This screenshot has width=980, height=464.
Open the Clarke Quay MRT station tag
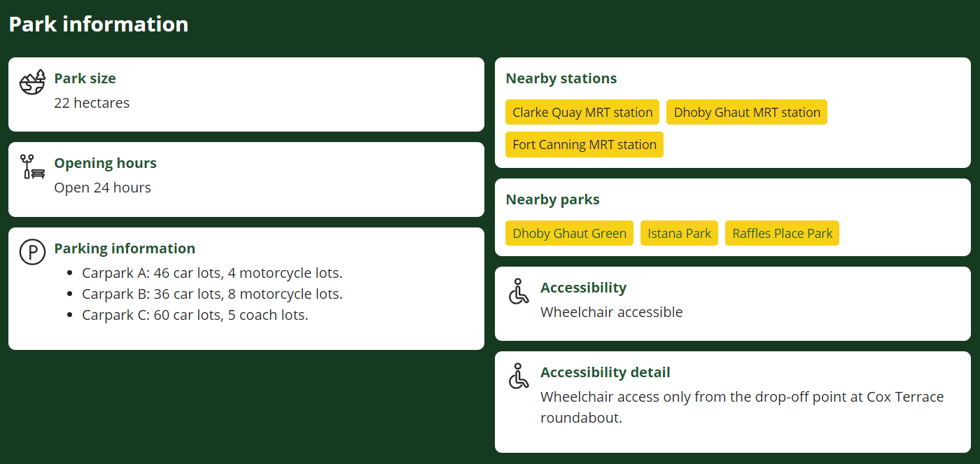[x=582, y=112]
